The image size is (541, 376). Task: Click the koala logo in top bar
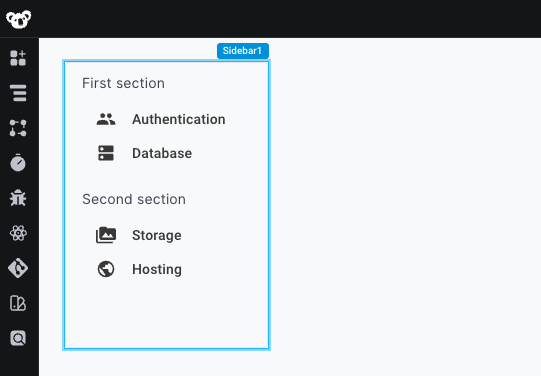(19, 19)
